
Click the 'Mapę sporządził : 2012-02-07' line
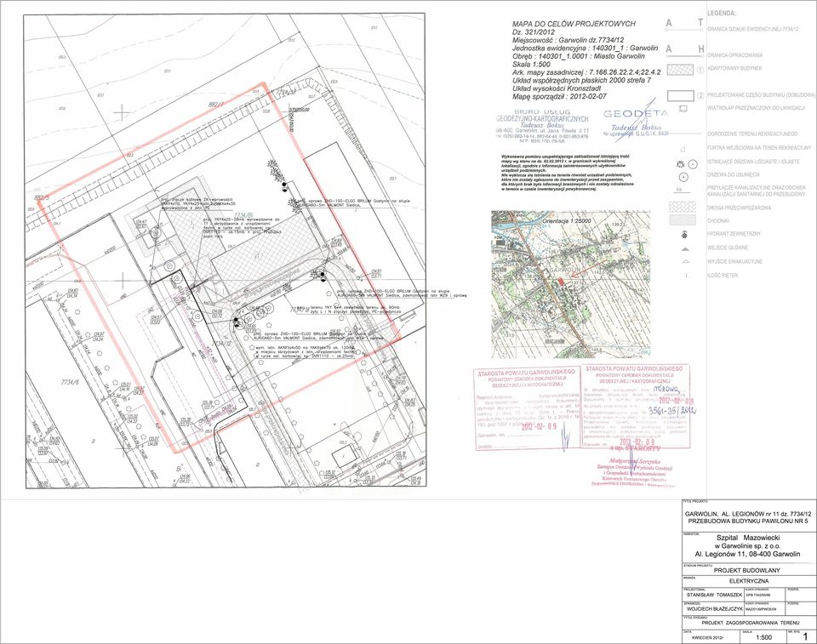[560, 97]
